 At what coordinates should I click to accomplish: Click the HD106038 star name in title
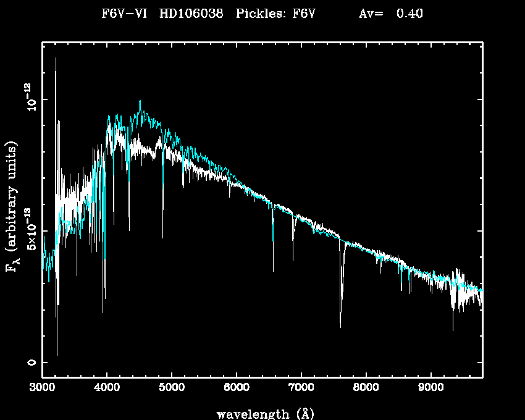191,14
